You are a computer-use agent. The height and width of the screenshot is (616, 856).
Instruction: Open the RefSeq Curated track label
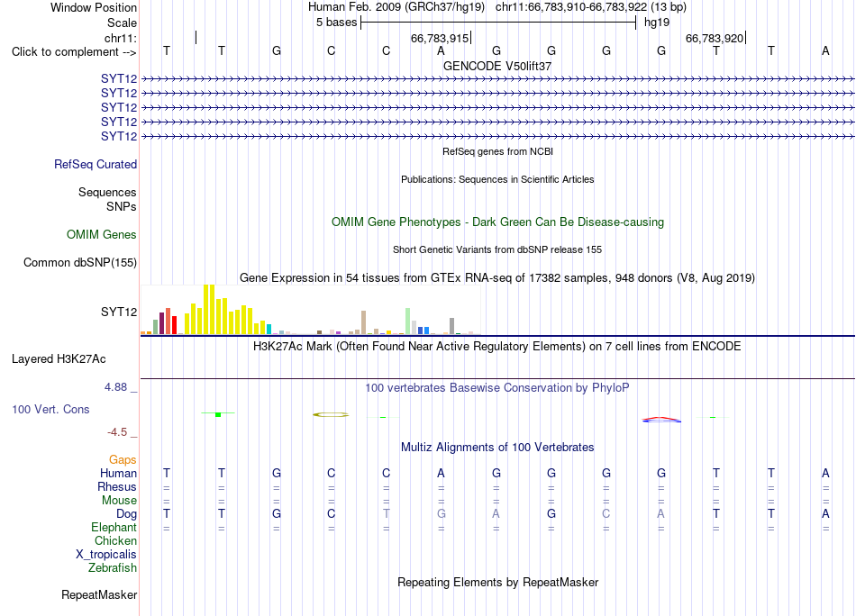coord(96,164)
